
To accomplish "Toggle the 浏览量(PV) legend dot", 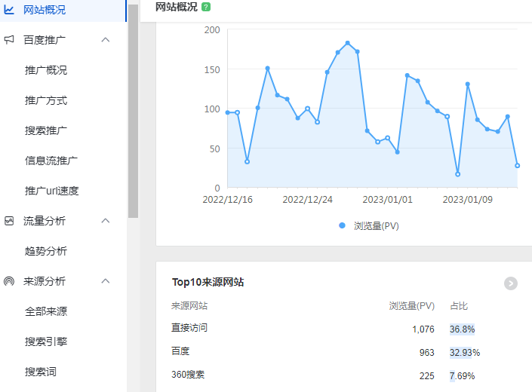I will point(342,225).
